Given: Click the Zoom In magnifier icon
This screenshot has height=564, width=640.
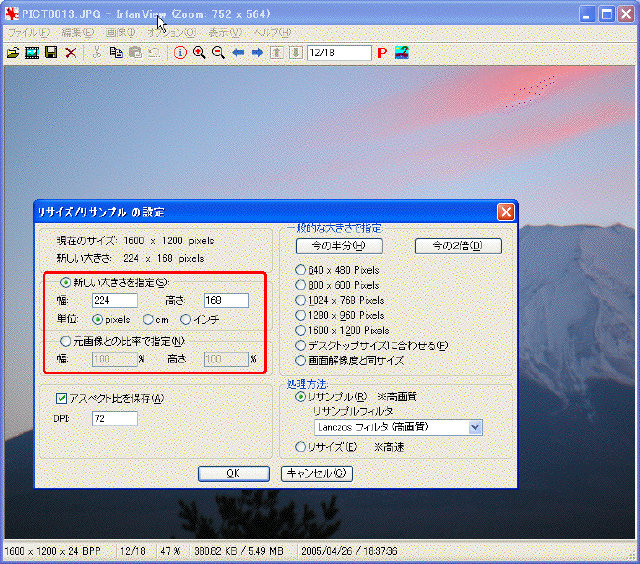Looking at the screenshot, I should pos(199,52).
